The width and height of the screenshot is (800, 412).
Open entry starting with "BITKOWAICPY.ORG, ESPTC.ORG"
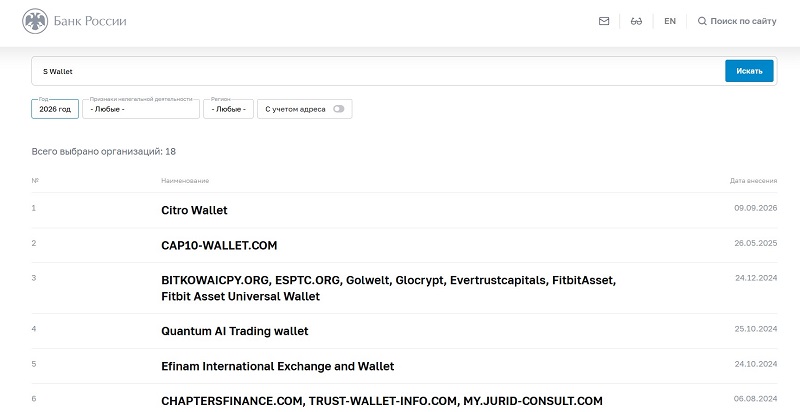click(389, 288)
